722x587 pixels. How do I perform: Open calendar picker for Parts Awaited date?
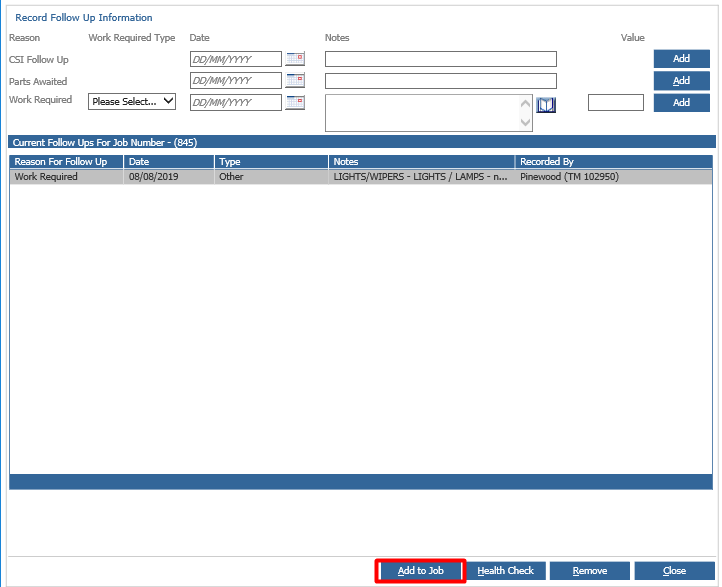pos(295,81)
